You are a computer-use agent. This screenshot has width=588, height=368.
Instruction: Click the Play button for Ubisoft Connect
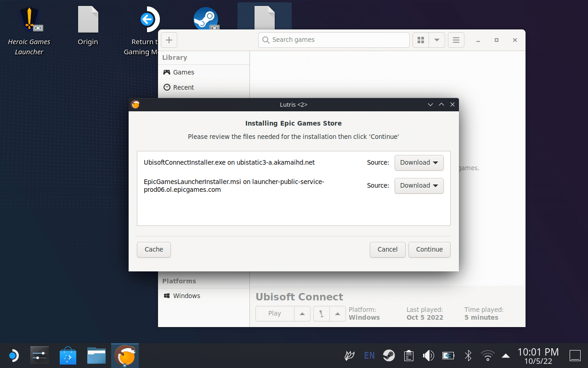pyautogui.click(x=275, y=314)
